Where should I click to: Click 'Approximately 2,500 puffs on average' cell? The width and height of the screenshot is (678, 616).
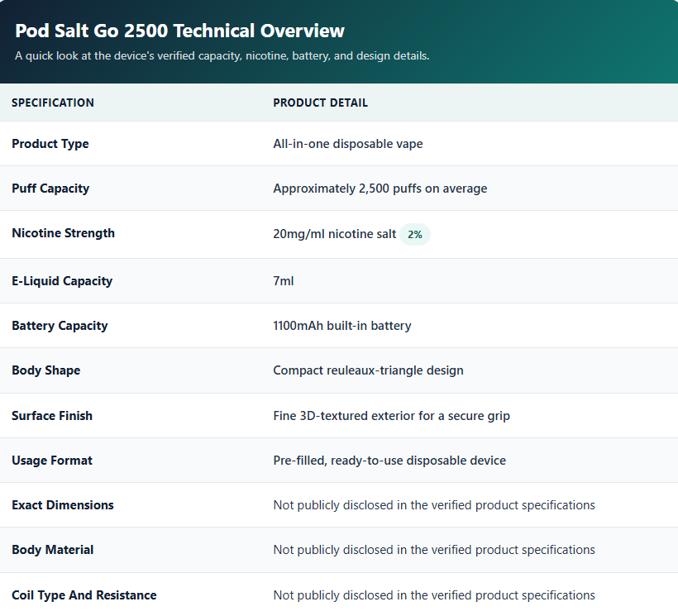coord(380,189)
